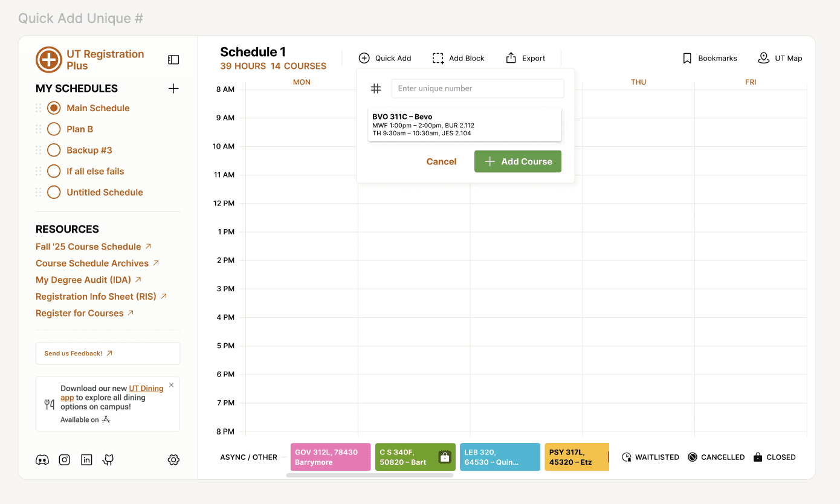Select the Backup #3 schedule radio button
Viewport: 840px width, 504px height.
pyautogui.click(x=54, y=150)
